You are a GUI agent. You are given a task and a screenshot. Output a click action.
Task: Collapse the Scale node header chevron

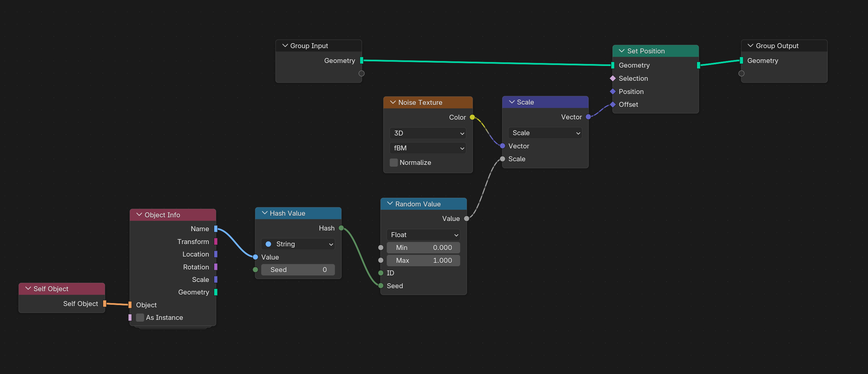tap(511, 102)
